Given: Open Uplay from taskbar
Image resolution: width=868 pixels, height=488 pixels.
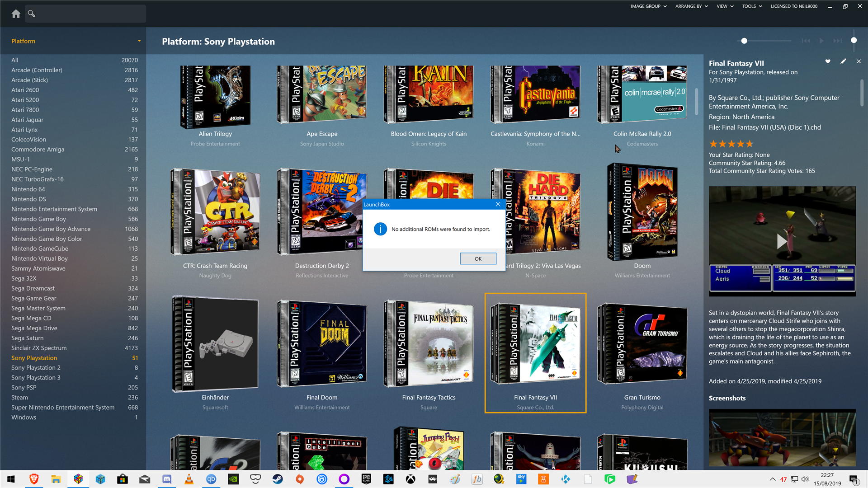Looking at the screenshot, I should [322, 479].
